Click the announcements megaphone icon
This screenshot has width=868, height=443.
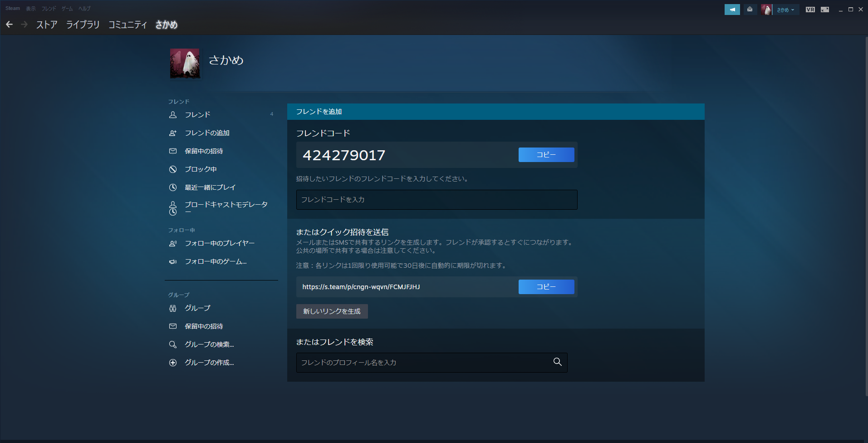pyautogui.click(x=732, y=10)
